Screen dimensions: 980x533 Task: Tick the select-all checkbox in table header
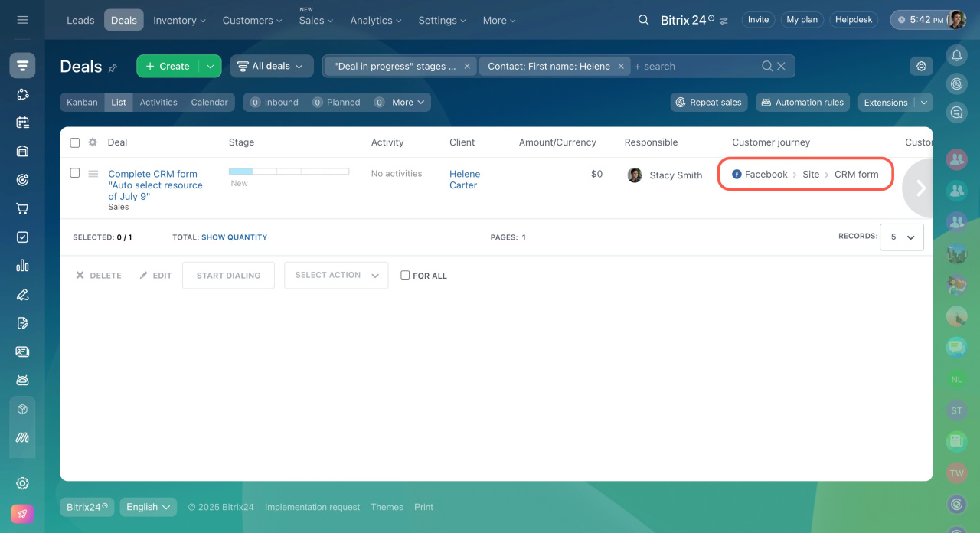pos(75,142)
